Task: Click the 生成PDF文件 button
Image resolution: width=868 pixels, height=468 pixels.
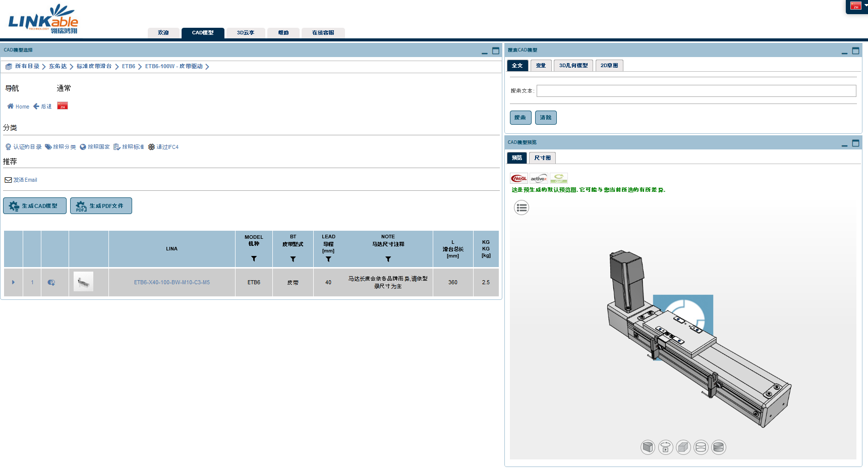Action: pos(101,206)
